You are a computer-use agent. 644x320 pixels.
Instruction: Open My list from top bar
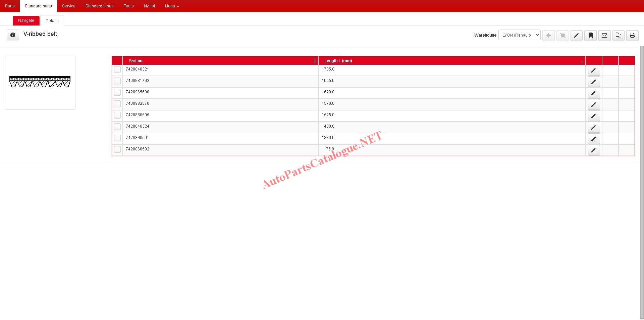click(x=149, y=6)
